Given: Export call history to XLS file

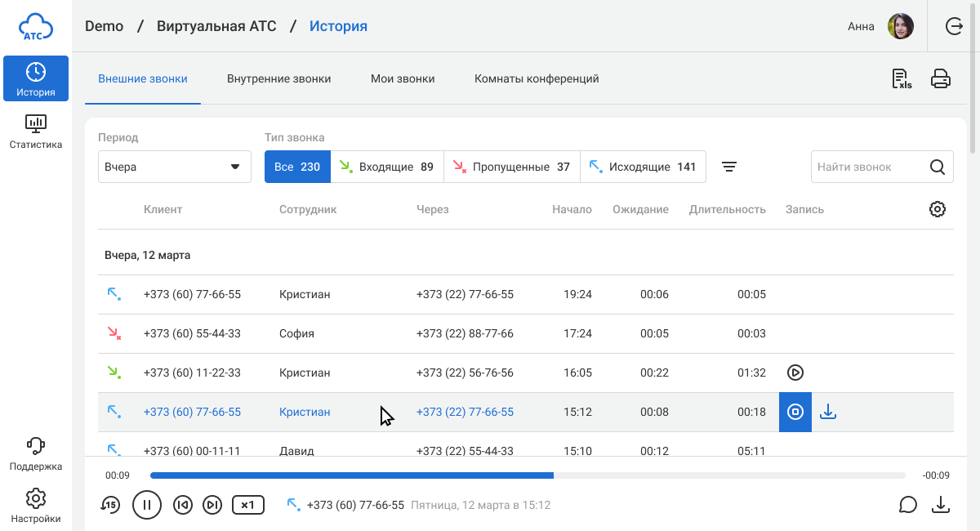Looking at the screenshot, I should pyautogui.click(x=902, y=79).
